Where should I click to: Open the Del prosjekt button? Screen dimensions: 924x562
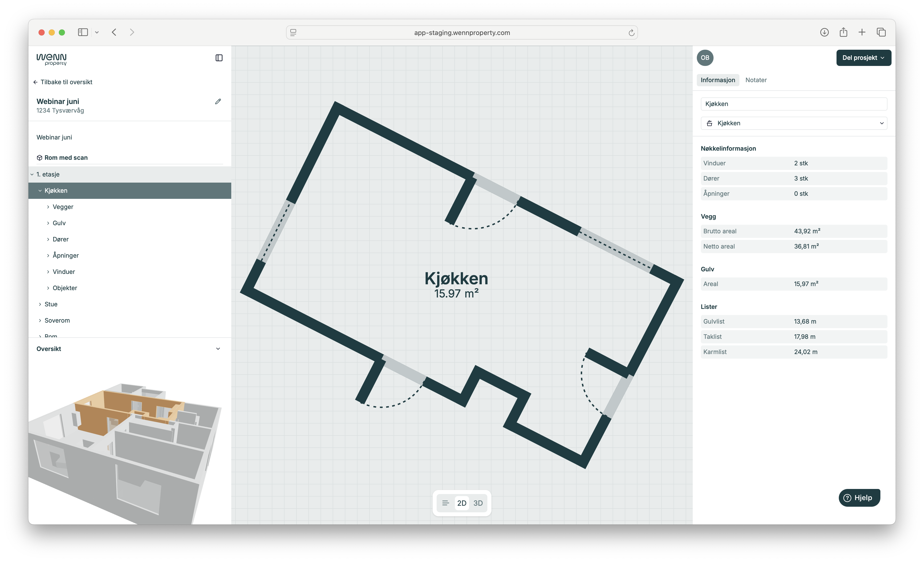[x=863, y=58]
